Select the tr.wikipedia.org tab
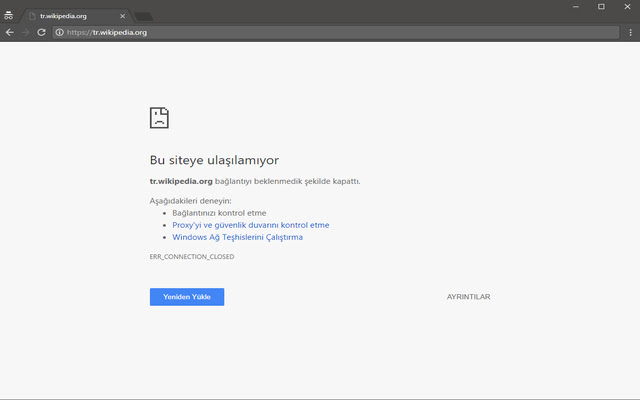This screenshot has height=400, width=640. point(76,16)
